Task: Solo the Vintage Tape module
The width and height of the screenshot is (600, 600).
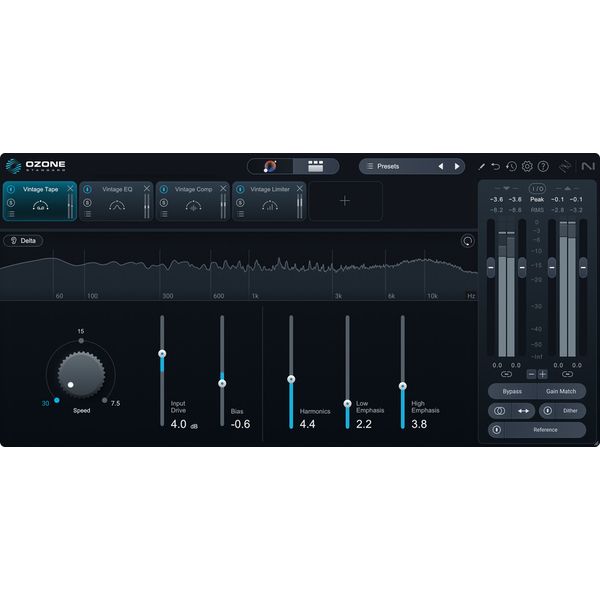Action: coord(11,202)
